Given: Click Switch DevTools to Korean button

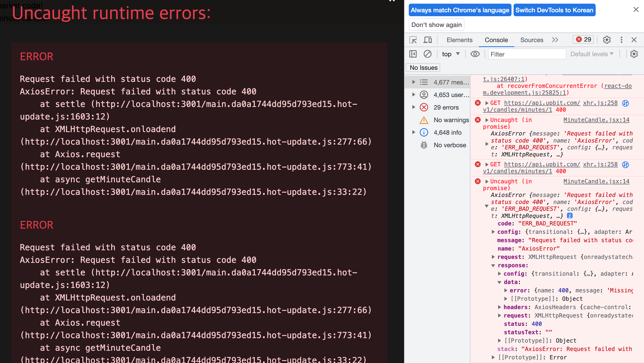Looking at the screenshot, I should coord(554,10).
